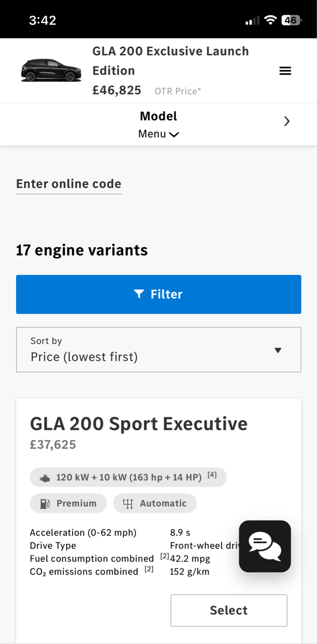Tap the Wi-Fi status icon

point(270,20)
